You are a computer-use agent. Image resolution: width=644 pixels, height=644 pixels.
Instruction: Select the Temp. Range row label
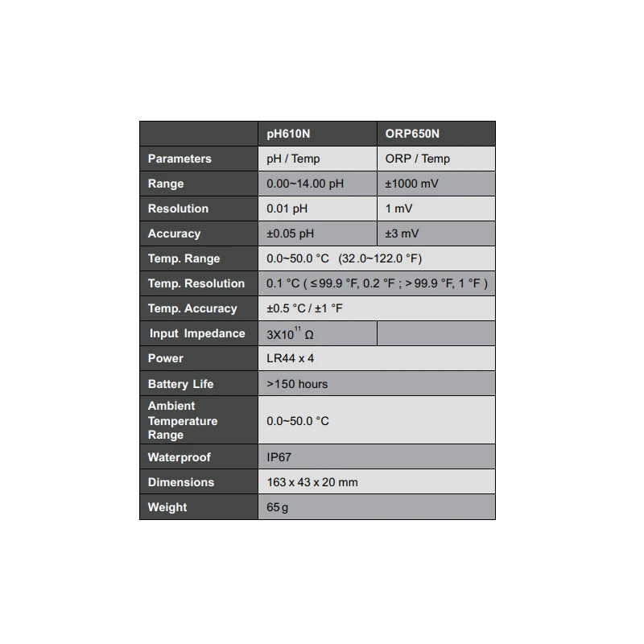(x=184, y=258)
